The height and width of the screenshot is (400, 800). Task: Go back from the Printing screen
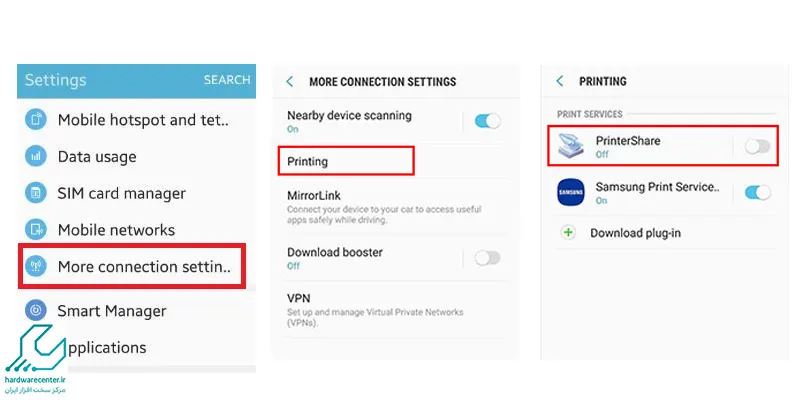tap(560, 81)
